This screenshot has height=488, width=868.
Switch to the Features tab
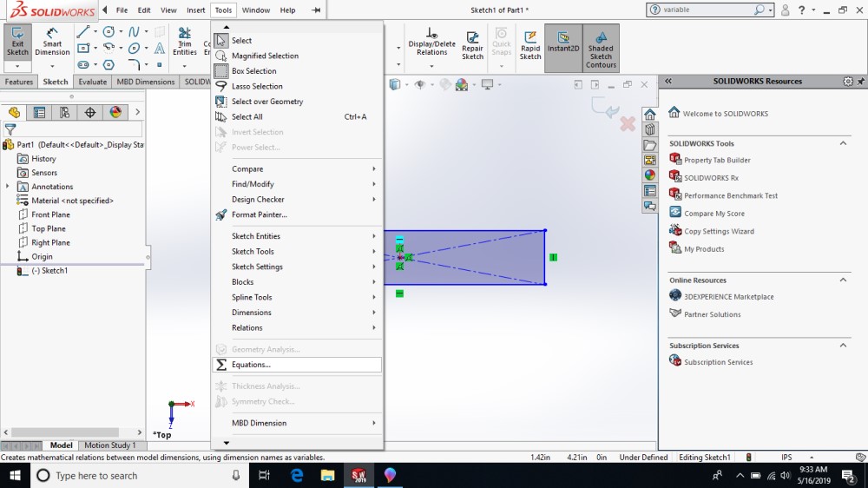click(19, 82)
